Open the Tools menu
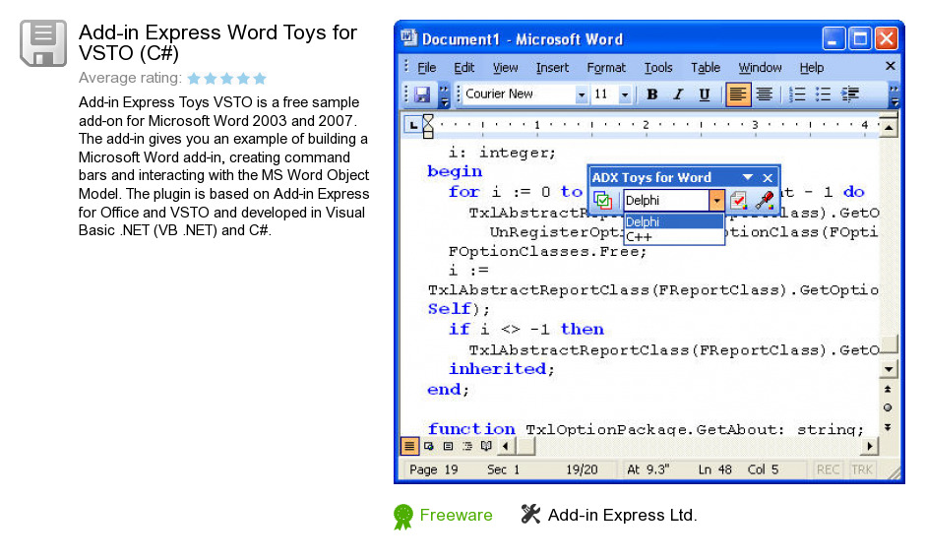Screen dimensions: 925x560 658,68
